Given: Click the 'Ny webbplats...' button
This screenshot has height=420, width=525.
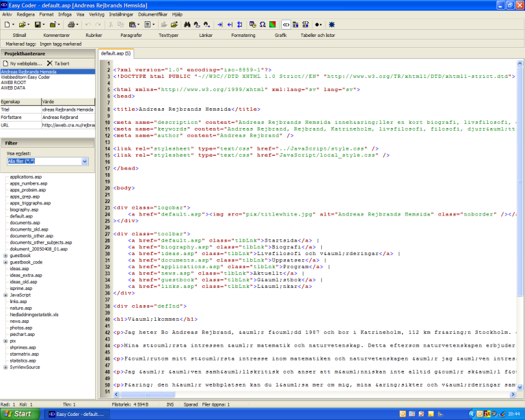Looking at the screenshot, I should tap(23, 64).
